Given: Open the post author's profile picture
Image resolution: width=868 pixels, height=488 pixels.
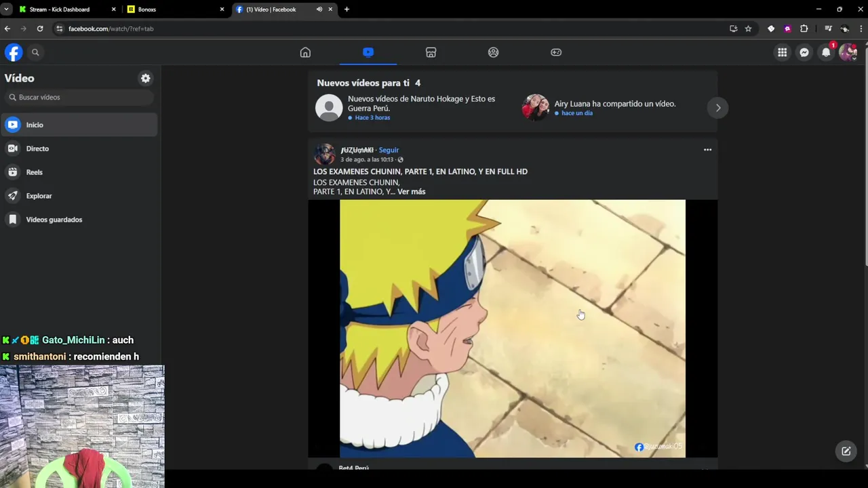Looking at the screenshot, I should coord(324,155).
